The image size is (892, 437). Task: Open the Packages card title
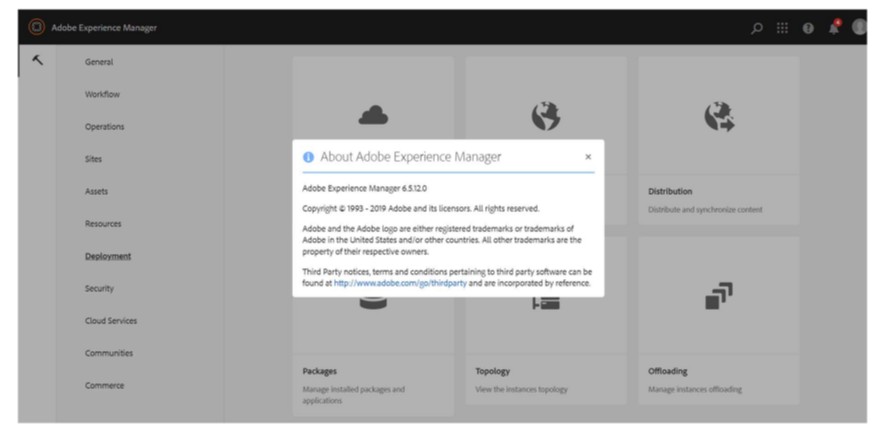320,372
